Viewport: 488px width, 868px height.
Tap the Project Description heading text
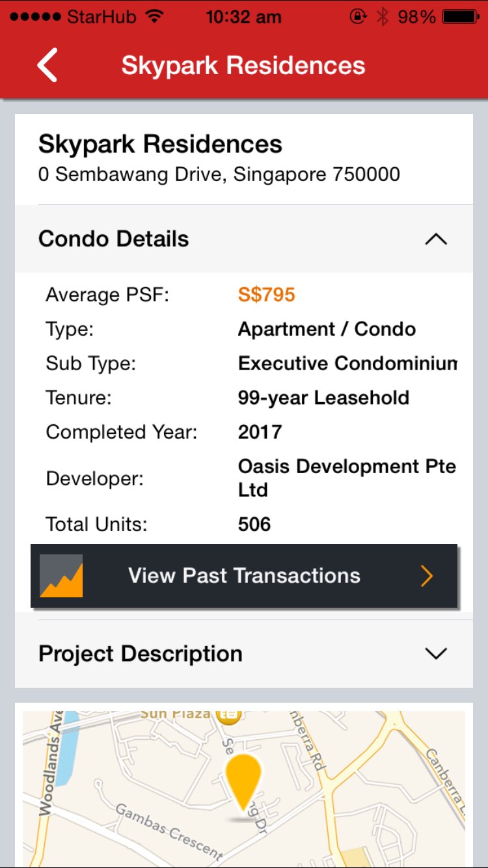pyautogui.click(x=141, y=654)
